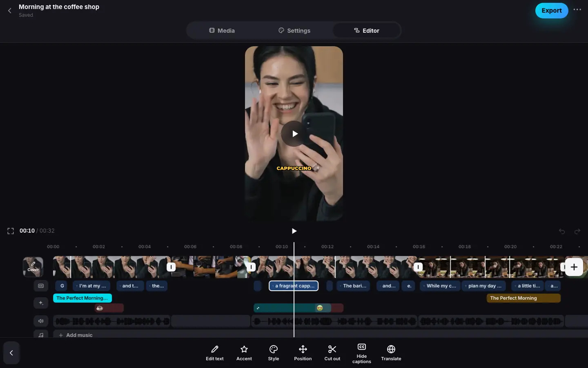Select the "While my c..." caption clip

(x=440, y=286)
